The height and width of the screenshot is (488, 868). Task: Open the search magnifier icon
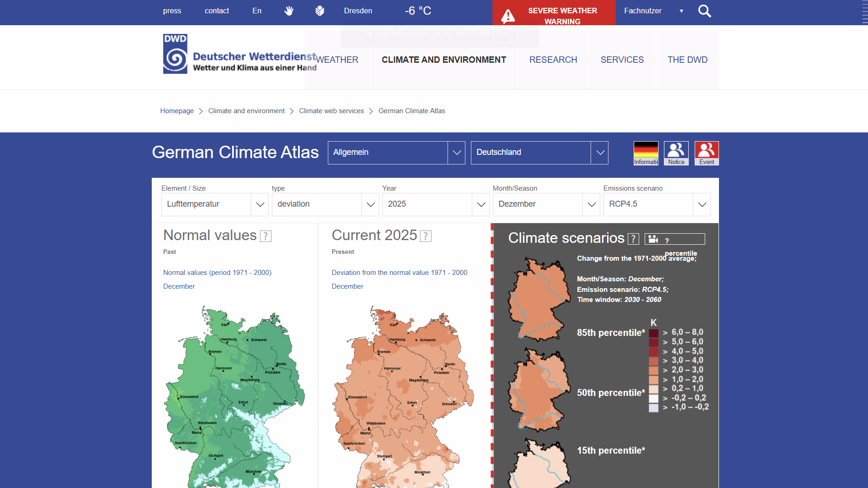(x=704, y=11)
